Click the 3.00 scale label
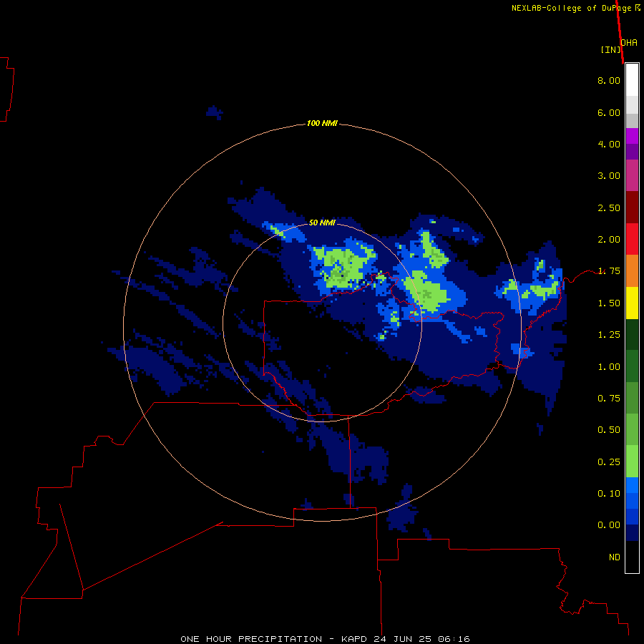Image resolution: width=644 pixels, height=644 pixels. pyautogui.click(x=609, y=176)
